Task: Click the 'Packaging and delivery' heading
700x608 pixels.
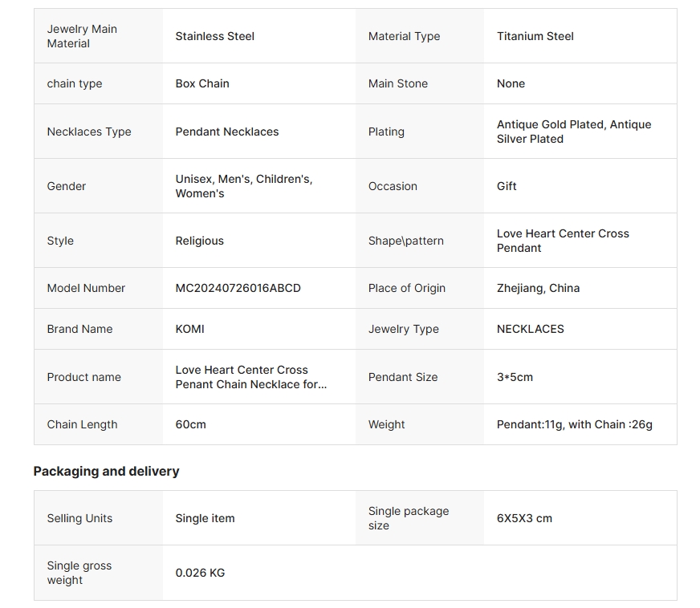Action: click(x=106, y=471)
